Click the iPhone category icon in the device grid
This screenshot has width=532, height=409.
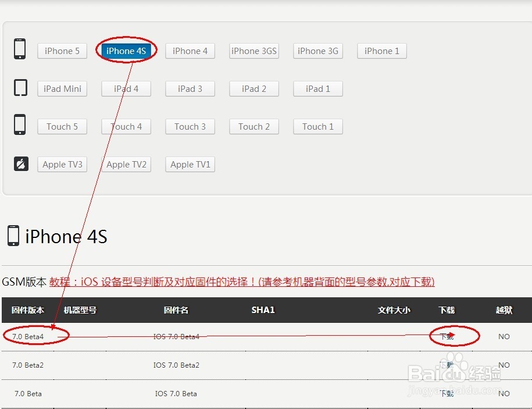click(20, 49)
